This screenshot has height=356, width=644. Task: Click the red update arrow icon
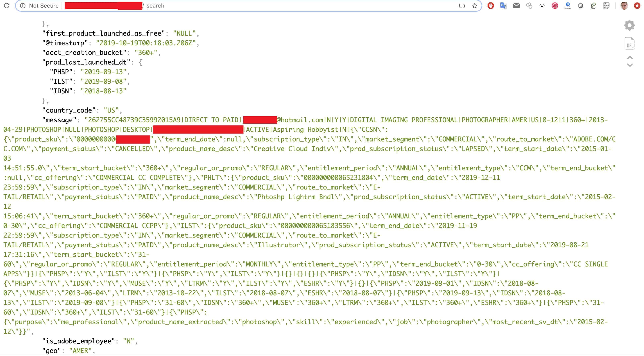tap(637, 5)
